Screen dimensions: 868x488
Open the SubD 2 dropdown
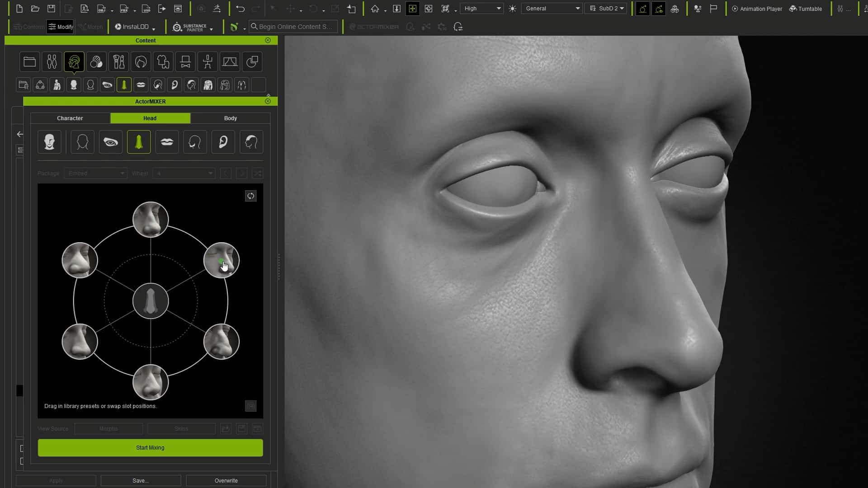(606, 8)
